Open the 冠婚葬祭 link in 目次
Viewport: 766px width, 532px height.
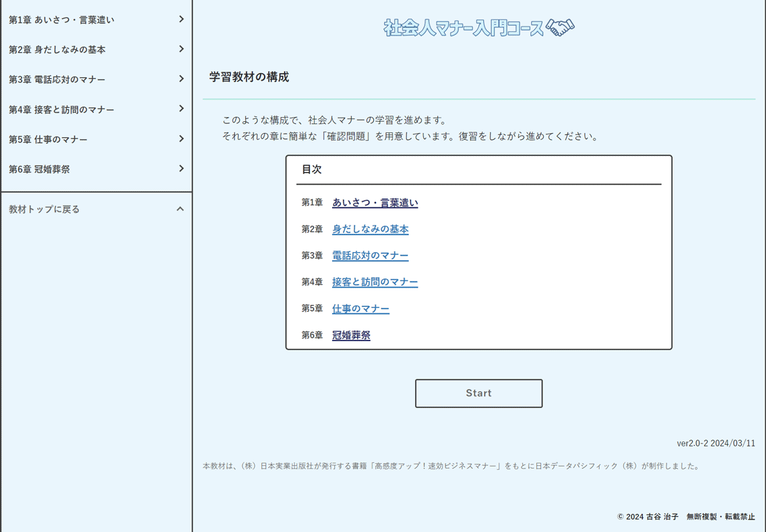point(351,335)
